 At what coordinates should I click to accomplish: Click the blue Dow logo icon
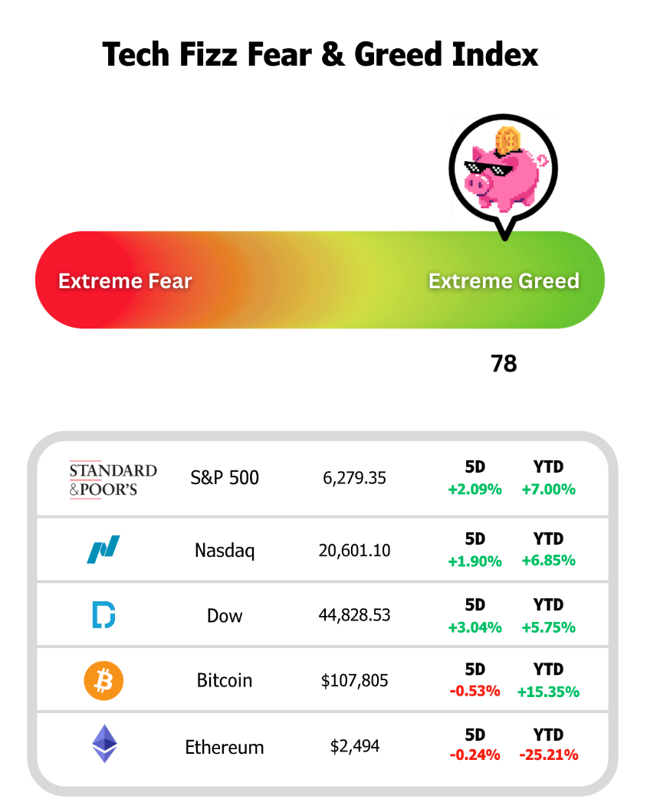[x=103, y=614]
